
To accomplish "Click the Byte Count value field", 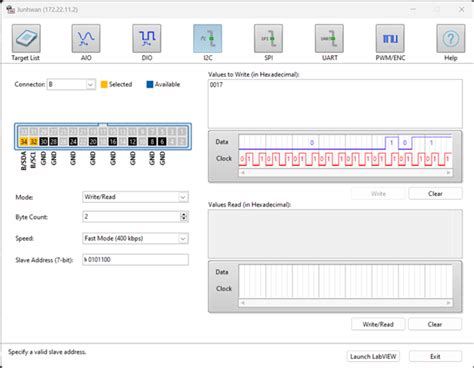I will [x=131, y=217].
